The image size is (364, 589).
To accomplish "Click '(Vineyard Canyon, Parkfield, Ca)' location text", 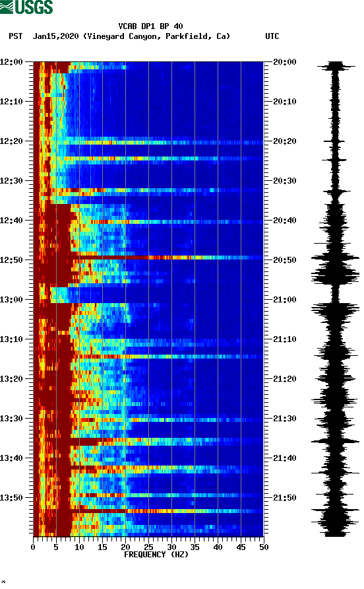I will point(156,36).
